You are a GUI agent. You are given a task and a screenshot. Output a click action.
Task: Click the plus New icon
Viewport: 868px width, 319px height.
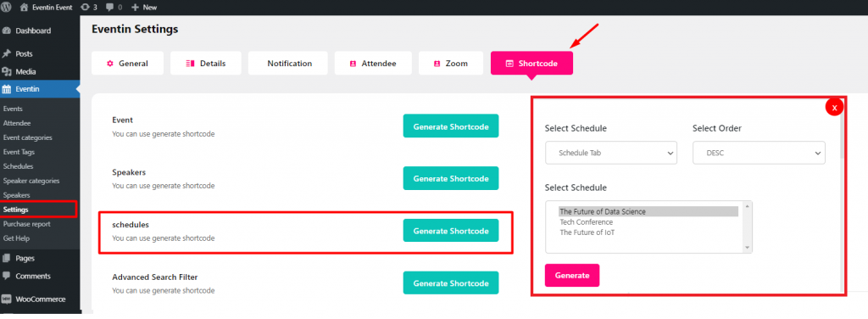pos(135,7)
